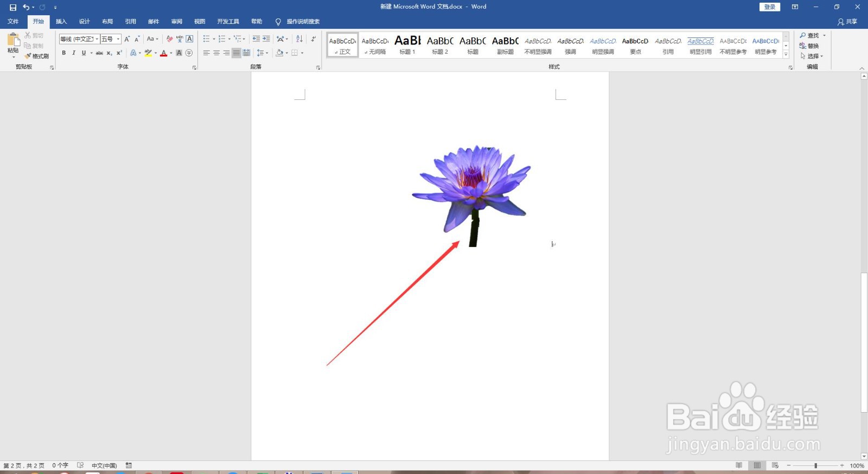Click the increase indent icon

click(266, 39)
